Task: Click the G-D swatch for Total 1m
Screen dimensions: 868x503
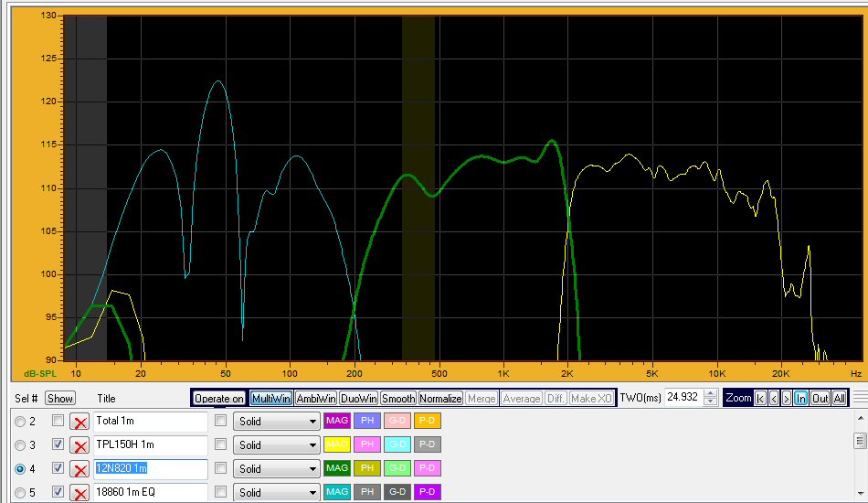Action: (397, 421)
